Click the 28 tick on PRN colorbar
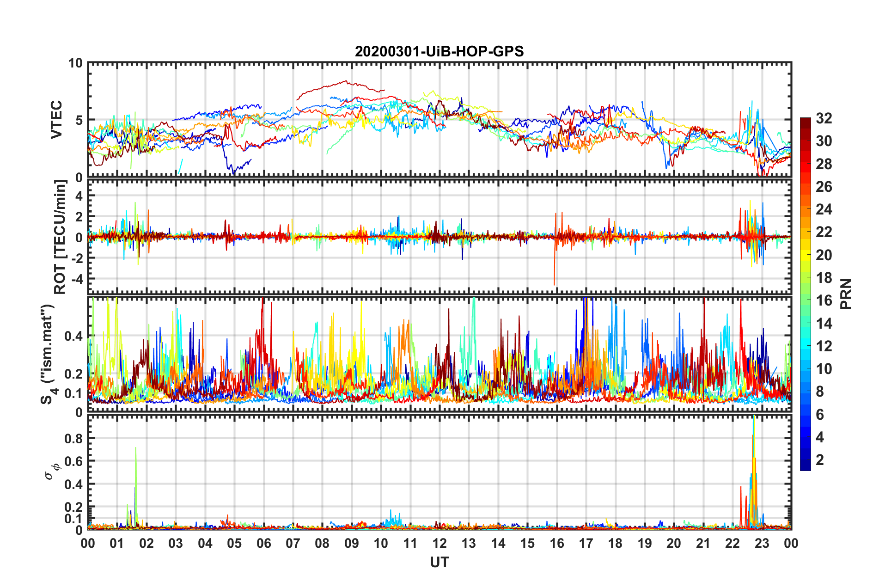Image resolution: width=879 pixels, height=588 pixels. 824,164
